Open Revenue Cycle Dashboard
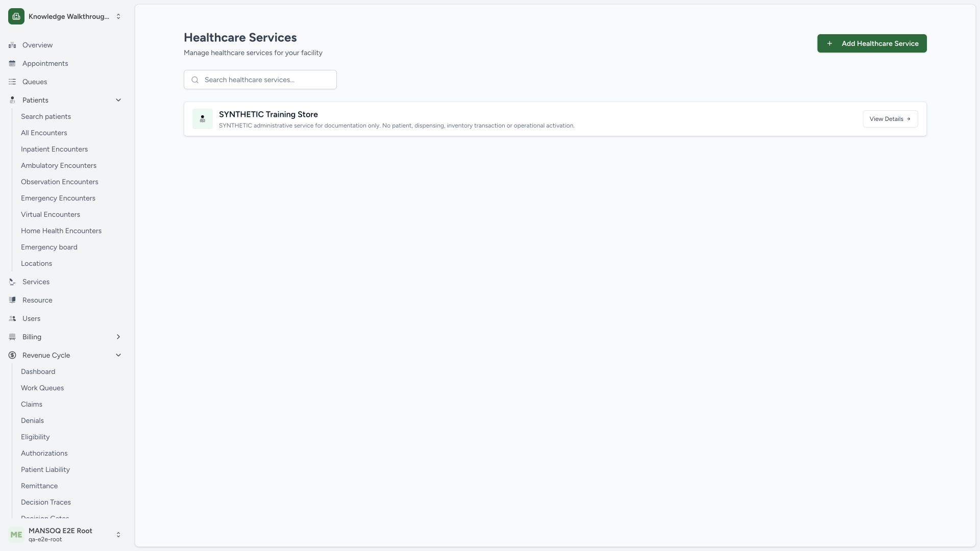 [38, 371]
